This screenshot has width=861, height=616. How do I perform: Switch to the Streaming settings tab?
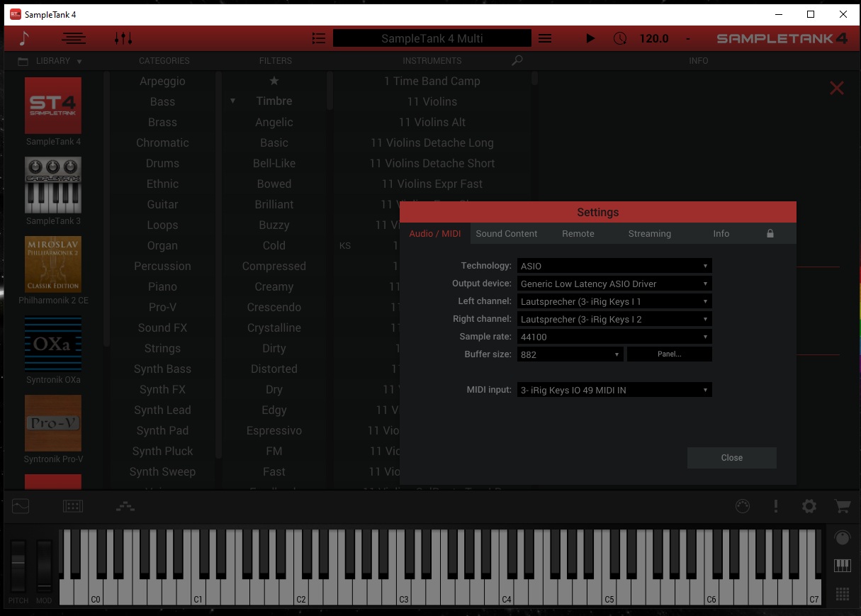tap(650, 233)
